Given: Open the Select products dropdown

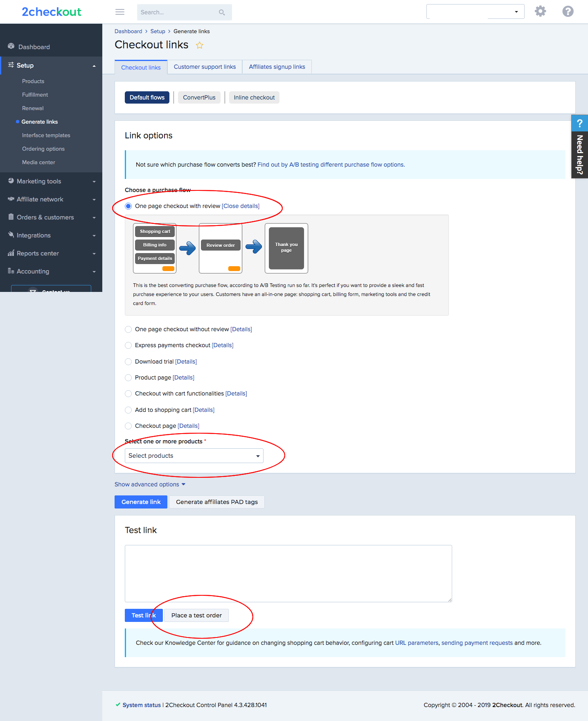Looking at the screenshot, I should (194, 456).
